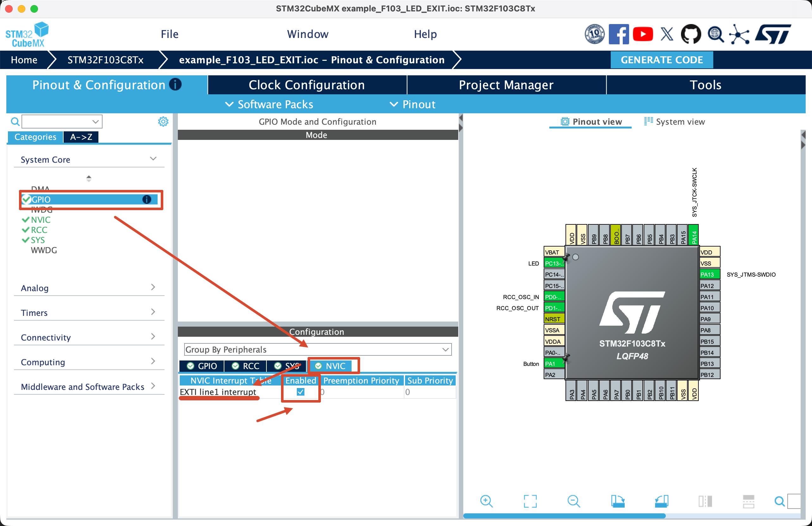Open the X (Twitter) icon link
Viewport: 812px width, 526px height.
point(667,34)
